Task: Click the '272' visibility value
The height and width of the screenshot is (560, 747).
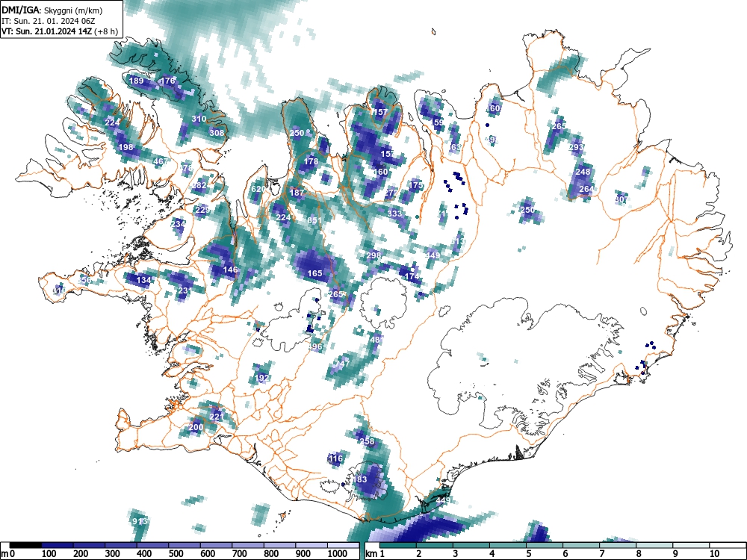Action: tap(391, 193)
